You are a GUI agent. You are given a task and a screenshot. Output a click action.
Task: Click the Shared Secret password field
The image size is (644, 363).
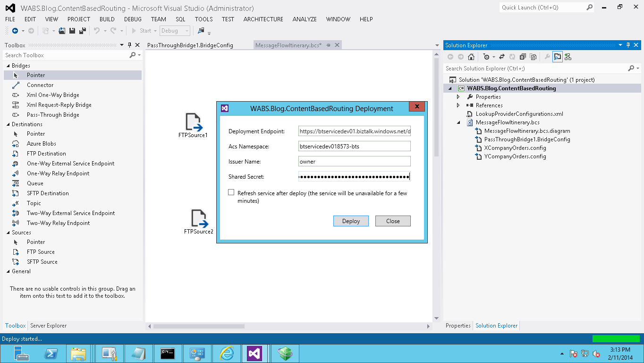pyautogui.click(x=355, y=176)
